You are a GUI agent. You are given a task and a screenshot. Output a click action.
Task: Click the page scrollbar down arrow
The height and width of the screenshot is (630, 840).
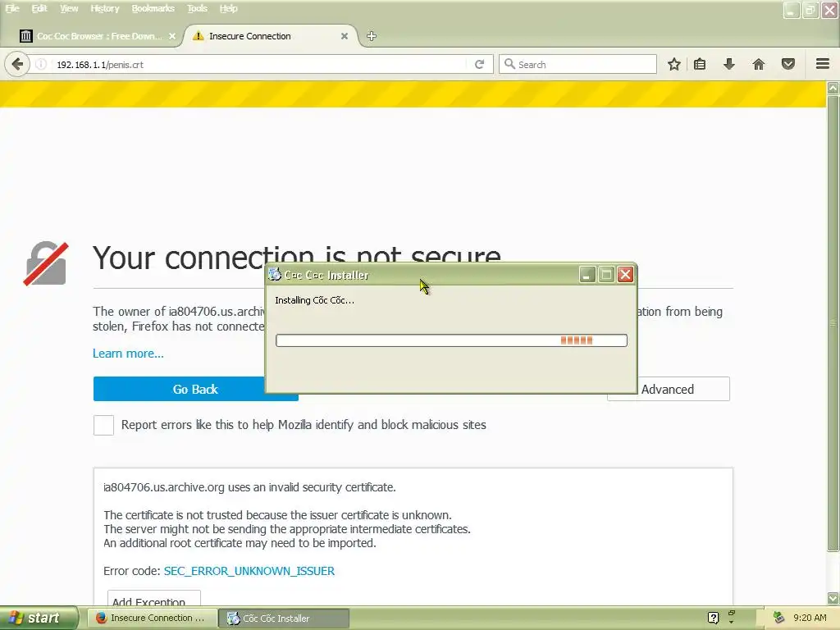[x=833, y=598]
